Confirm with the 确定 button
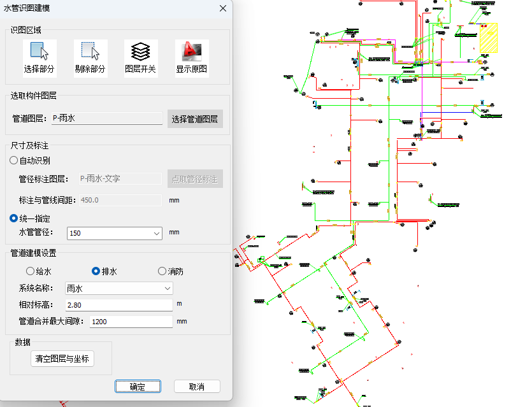 click(x=138, y=387)
